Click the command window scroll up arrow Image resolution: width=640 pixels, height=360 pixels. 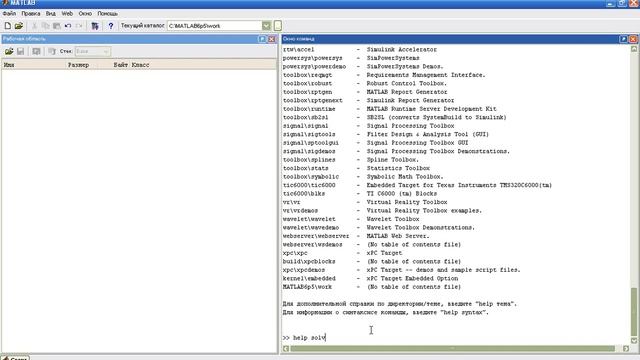[634, 49]
